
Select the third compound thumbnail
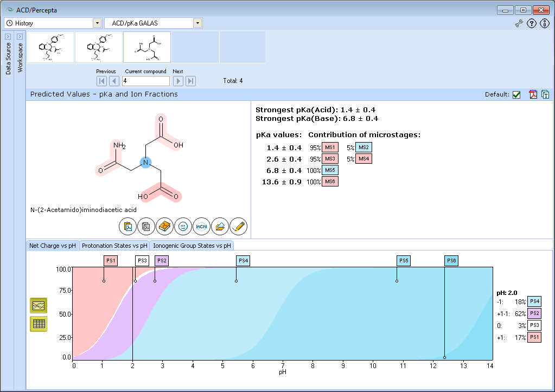point(147,47)
